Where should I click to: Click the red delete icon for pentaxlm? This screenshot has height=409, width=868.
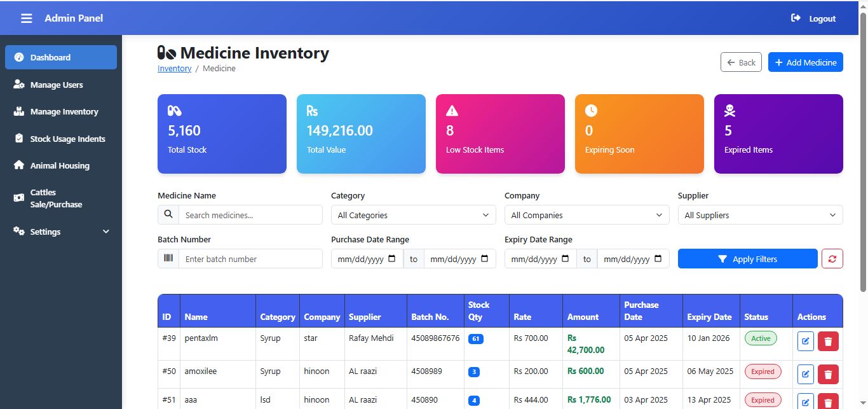[828, 342]
